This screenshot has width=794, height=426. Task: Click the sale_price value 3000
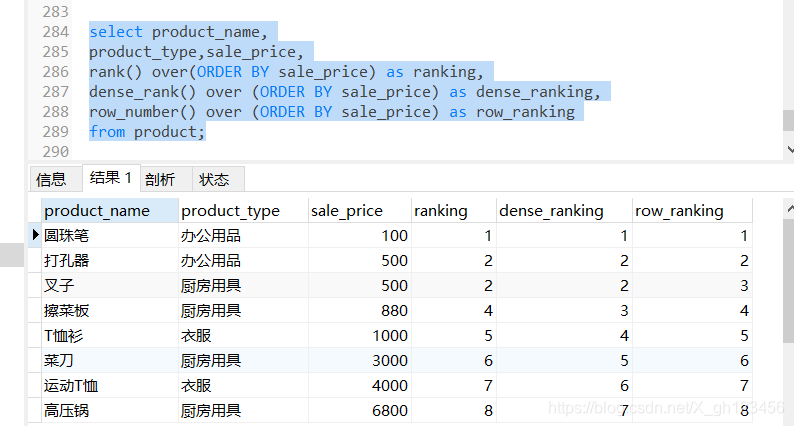click(x=360, y=360)
